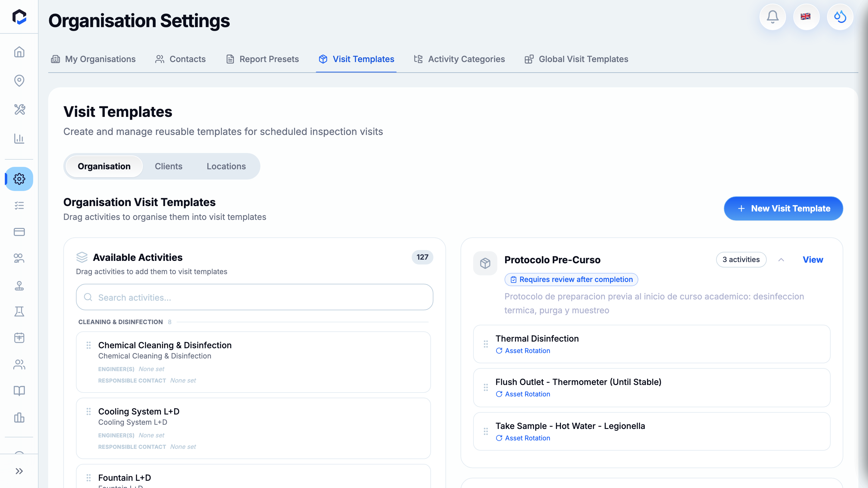Open the calendar plus sidebar icon

tap(19, 338)
